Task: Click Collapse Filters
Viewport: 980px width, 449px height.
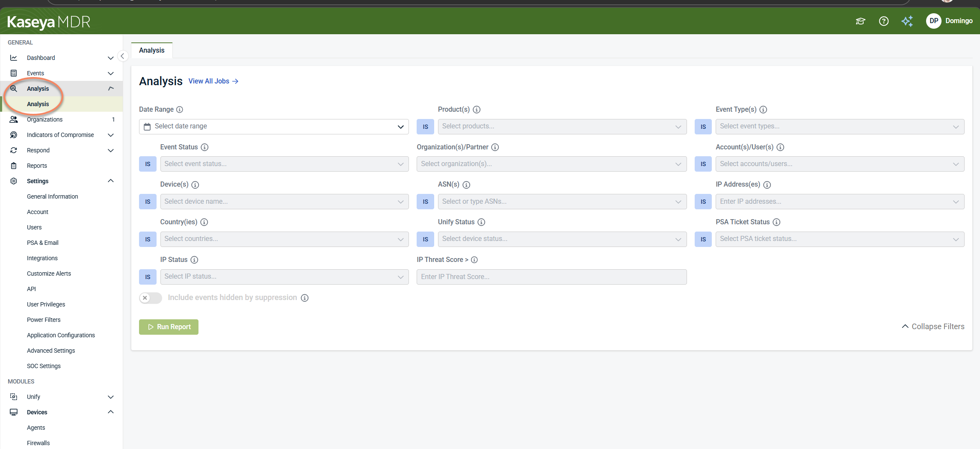Action: coord(933,327)
